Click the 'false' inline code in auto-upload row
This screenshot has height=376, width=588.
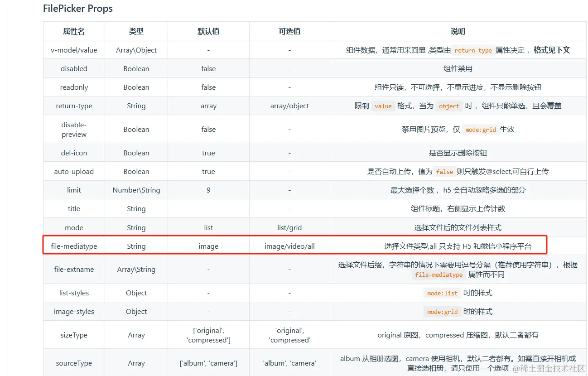(444, 172)
